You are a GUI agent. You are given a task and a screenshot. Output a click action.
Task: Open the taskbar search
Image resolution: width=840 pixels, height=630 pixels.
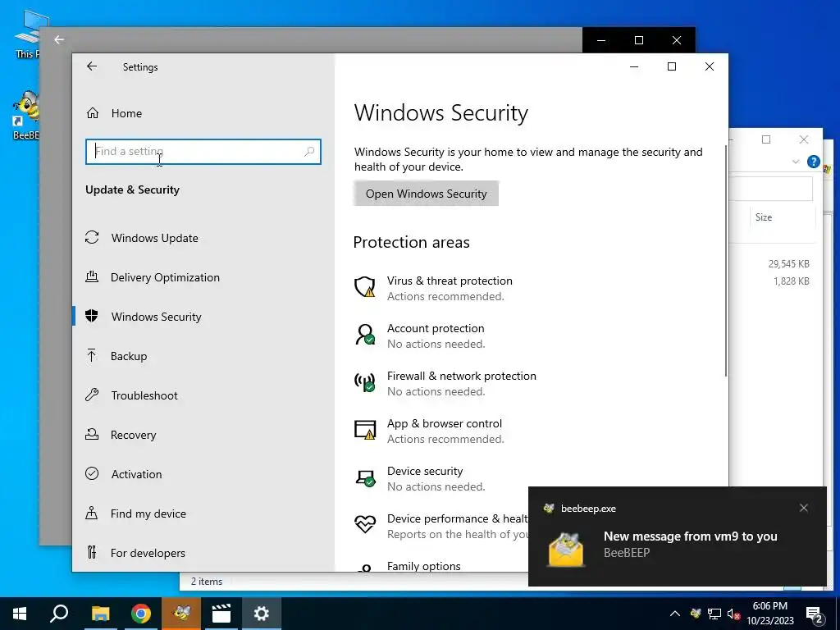click(x=59, y=614)
